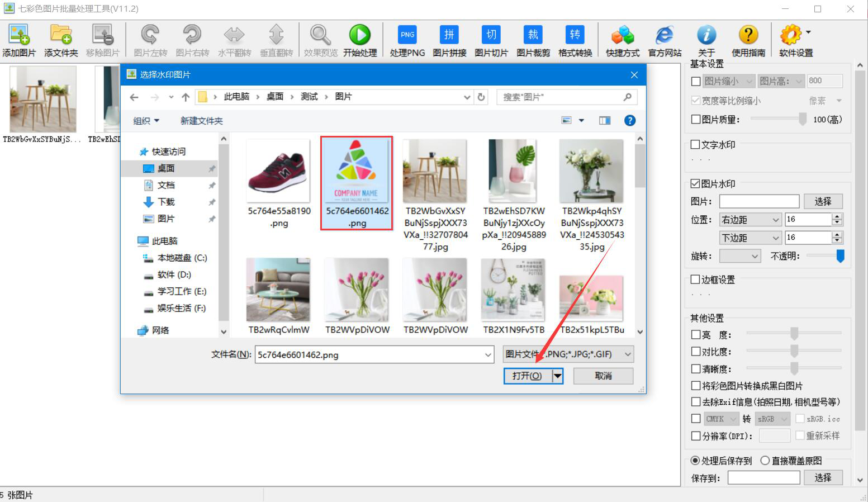This screenshot has width=868, height=502.
Task: Click 选择 next to 保存到 field
Action: tap(823, 477)
